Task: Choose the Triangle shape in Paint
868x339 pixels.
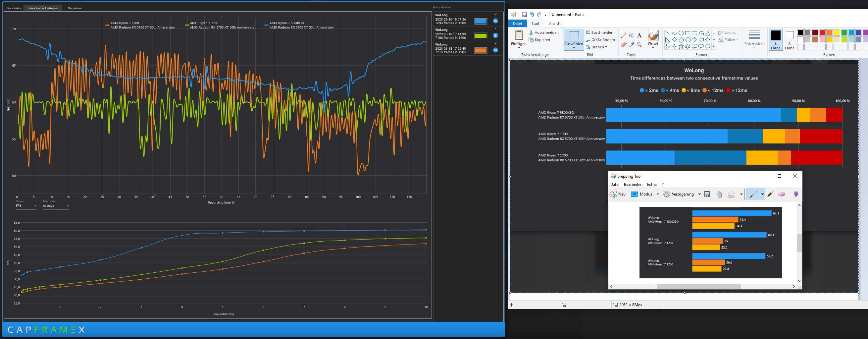Action: tap(708, 33)
